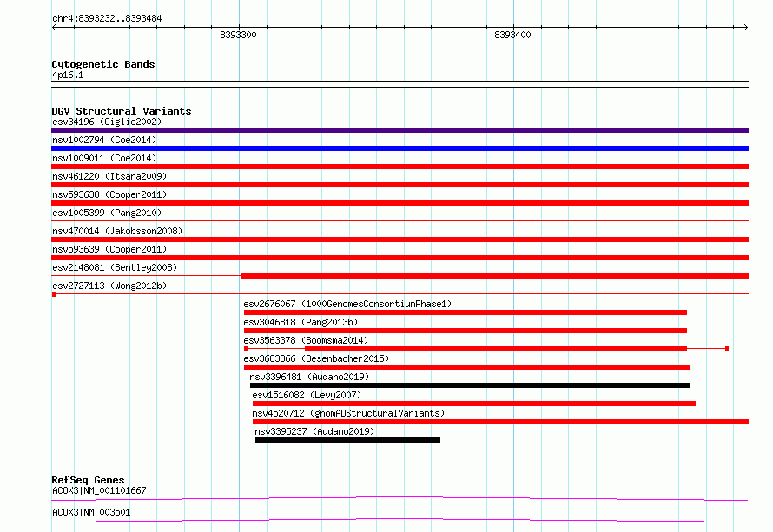Click the red esv3046818 variant bar
This screenshot has width=773, height=532.
point(466,331)
